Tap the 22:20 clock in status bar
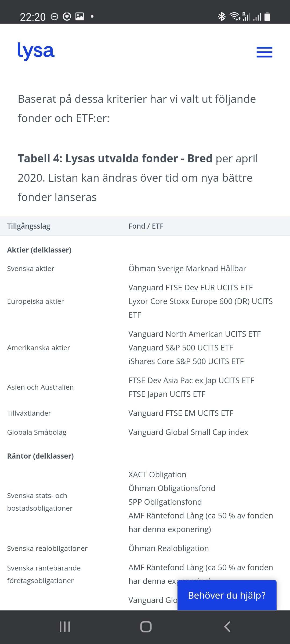This screenshot has height=644, width=290. tap(33, 17)
